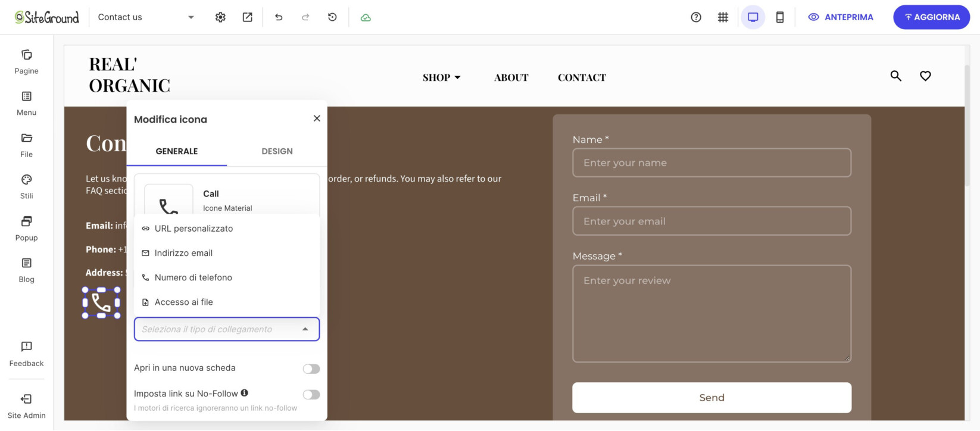
Task: Click the Send button
Action: coord(711,398)
